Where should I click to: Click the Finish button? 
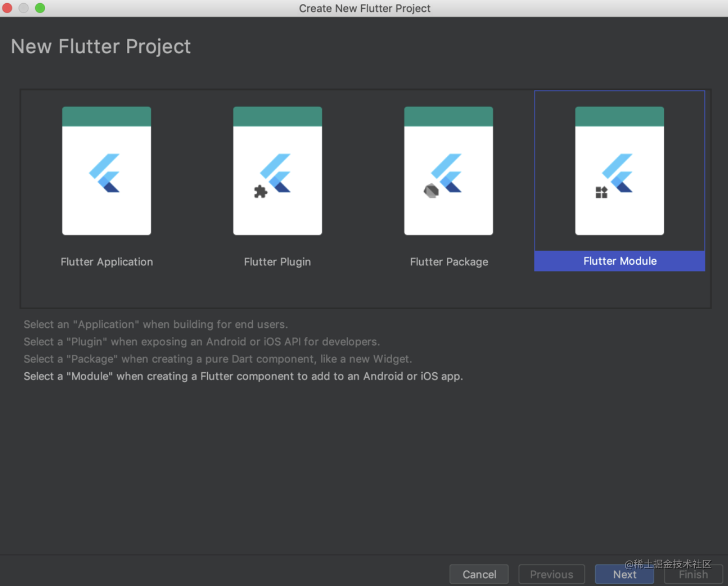click(693, 574)
